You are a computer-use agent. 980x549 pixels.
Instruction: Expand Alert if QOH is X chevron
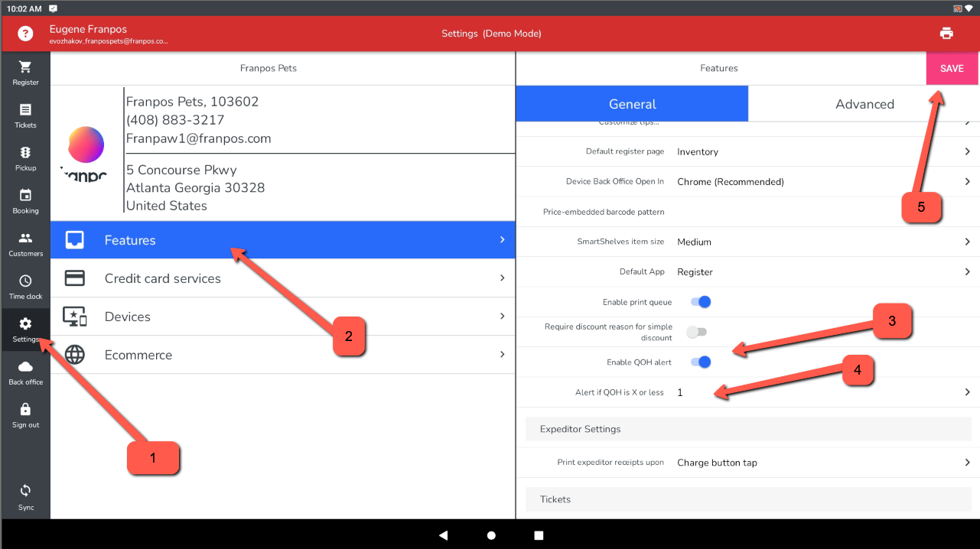(968, 392)
